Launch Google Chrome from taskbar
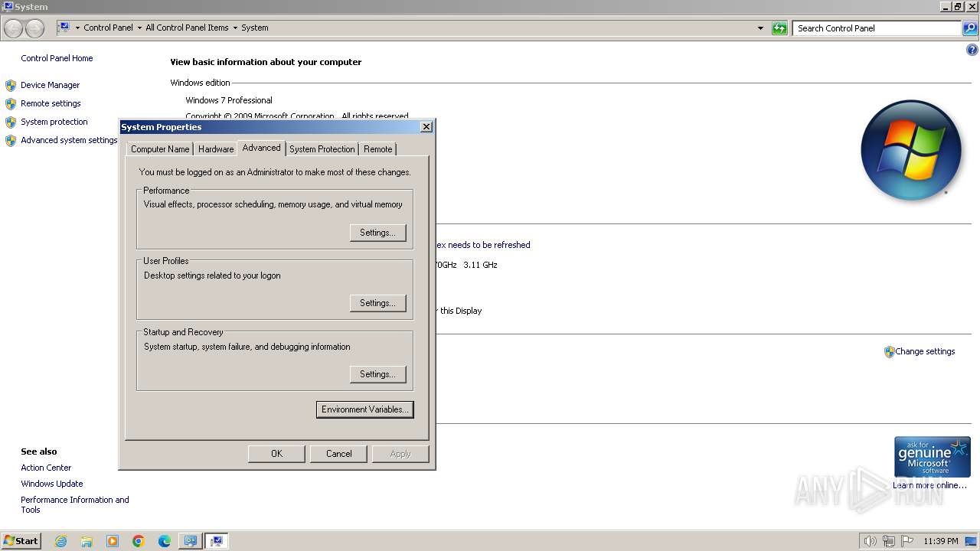The image size is (980, 551). (139, 541)
